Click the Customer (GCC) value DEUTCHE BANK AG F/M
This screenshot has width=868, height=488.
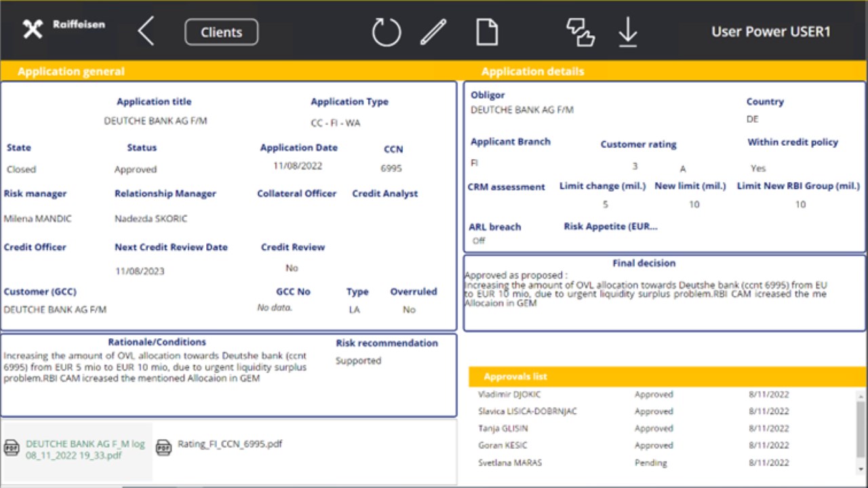tap(55, 310)
